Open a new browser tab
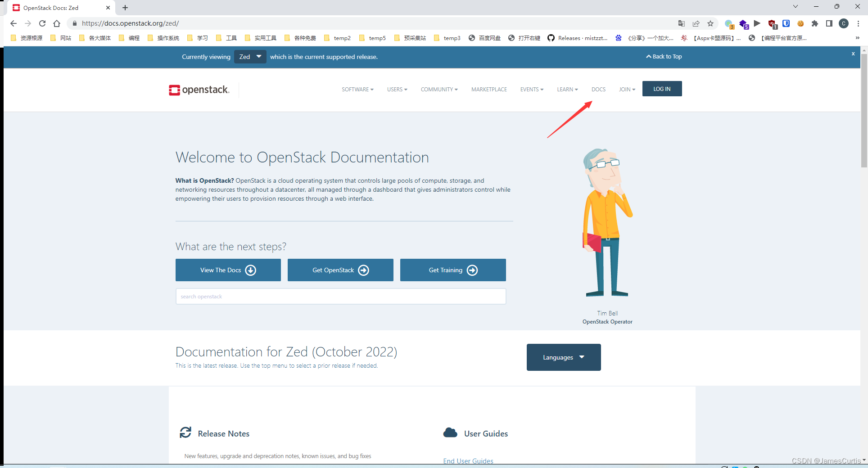Screen dimensions: 868x468 (125, 8)
